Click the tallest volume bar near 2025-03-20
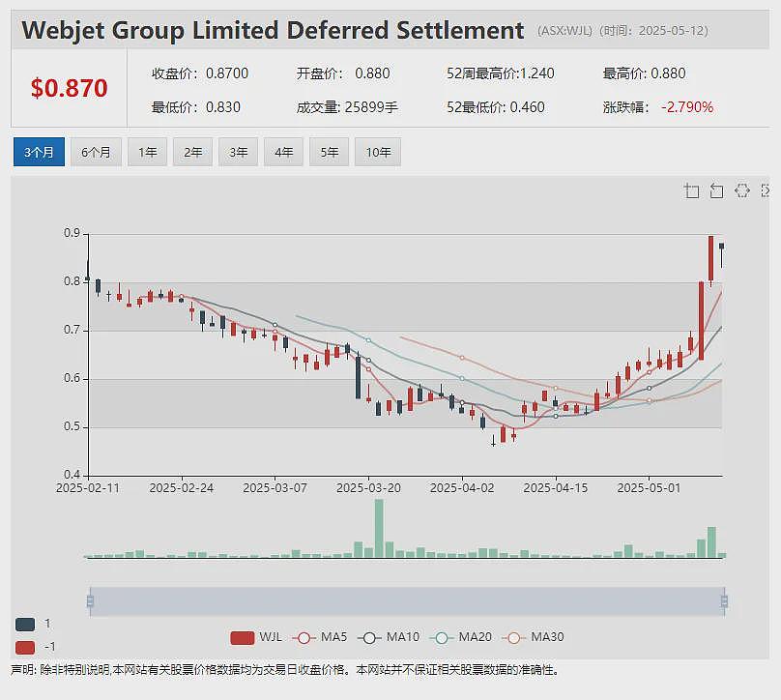781x700 pixels. click(x=379, y=528)
